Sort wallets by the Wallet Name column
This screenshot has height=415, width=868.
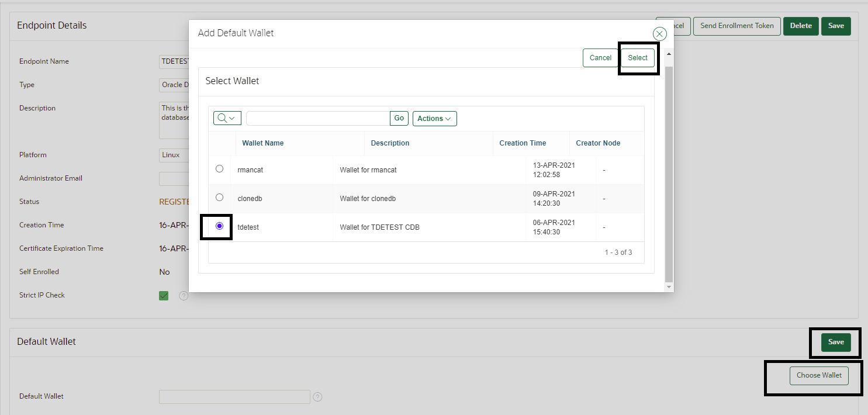(x=261, y=143)
